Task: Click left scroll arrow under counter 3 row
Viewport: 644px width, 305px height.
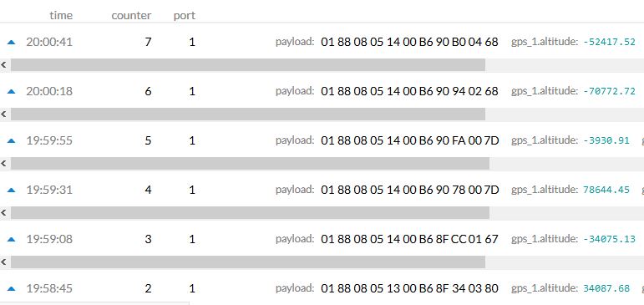Action: pyautogui.click(x=3, y=262)
